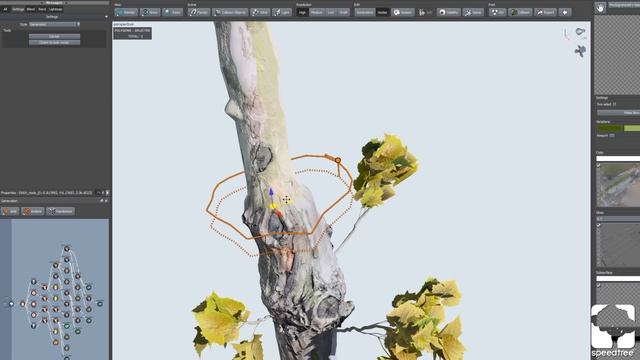Click the Wind toolbar button
The image size is (640, 360).
[260, 12]
